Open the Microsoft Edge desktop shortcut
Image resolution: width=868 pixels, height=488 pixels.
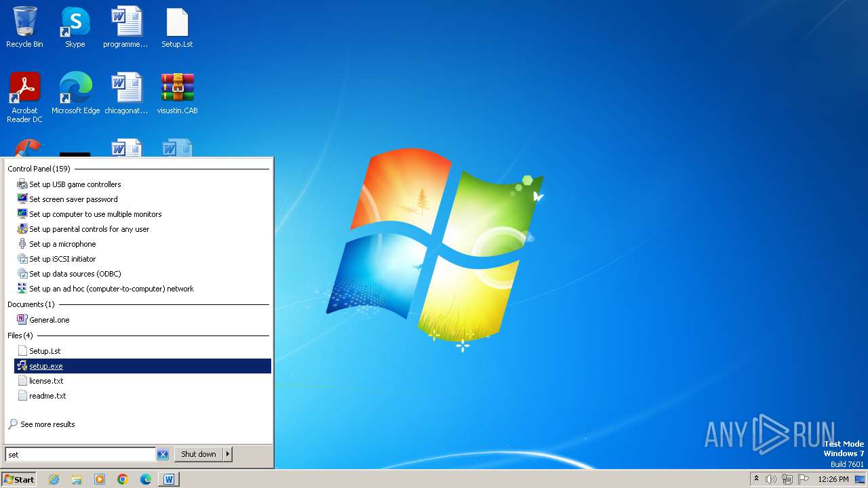[75, 94]
